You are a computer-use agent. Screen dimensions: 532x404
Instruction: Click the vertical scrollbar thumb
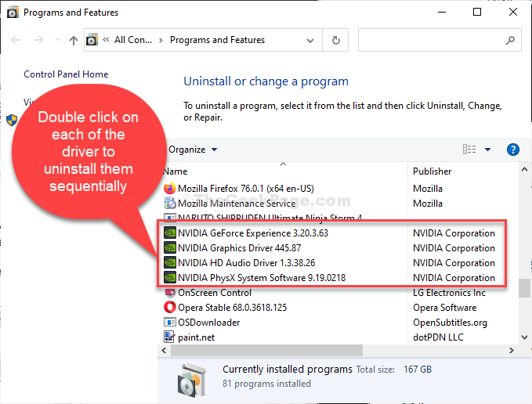(x=524, y=288)
